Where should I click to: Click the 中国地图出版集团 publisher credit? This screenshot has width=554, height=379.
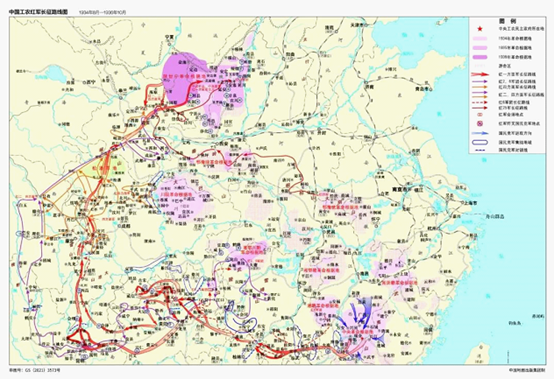coord(527,370)
